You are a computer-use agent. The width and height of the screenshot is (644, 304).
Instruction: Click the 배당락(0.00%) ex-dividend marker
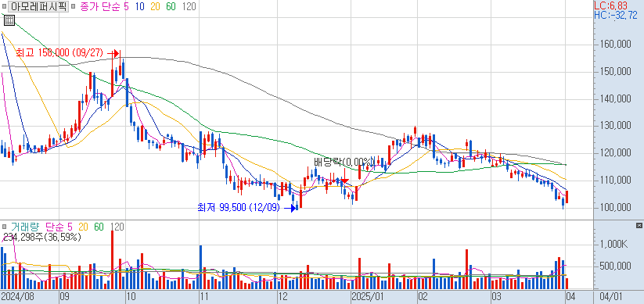click(344, 161)
